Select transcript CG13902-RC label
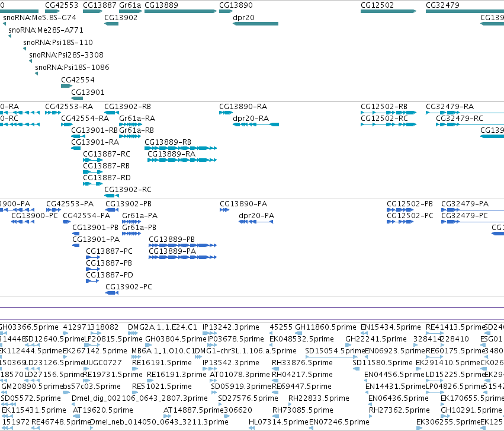Screen dimensions: 504x431 click(128, 190)
